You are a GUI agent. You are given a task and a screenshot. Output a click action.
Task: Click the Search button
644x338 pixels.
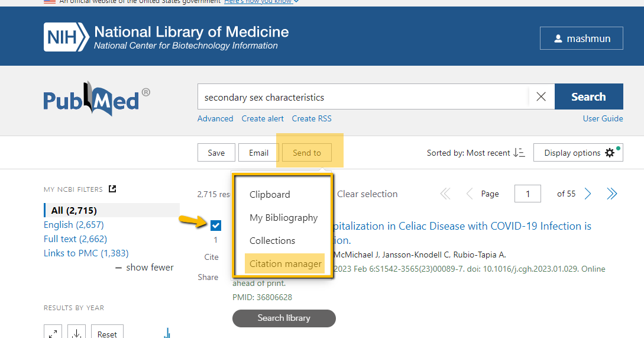[588, 96]
